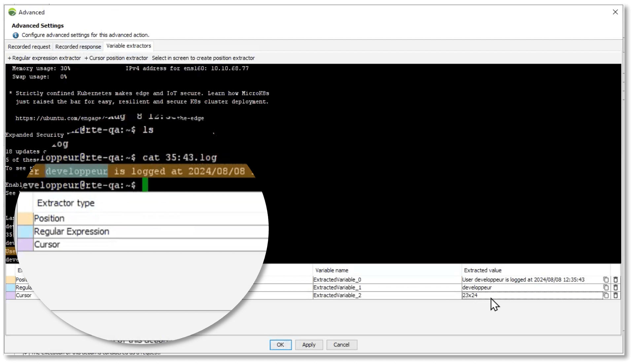
Task: Switch to the Recorded response tab
Action: coord(78,47)
